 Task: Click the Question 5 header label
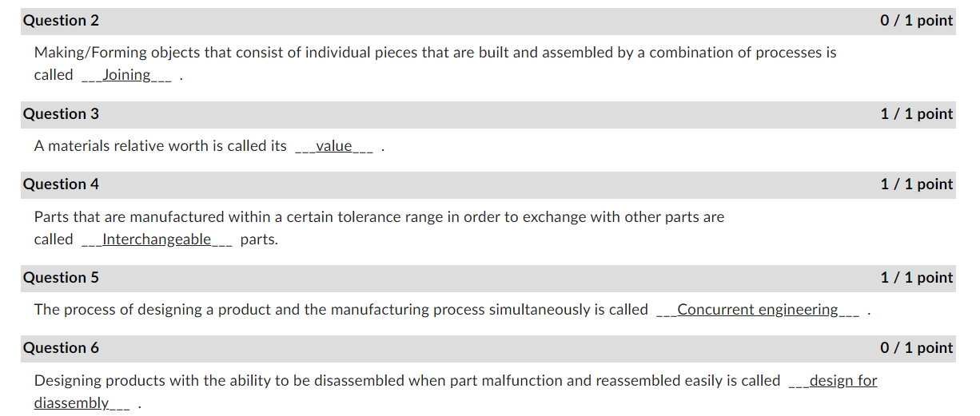(61, 278)
